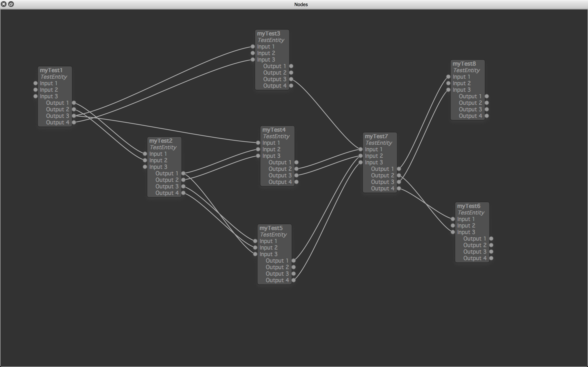This screenshot has width=588, height=367.
Task: Click myTest6 Input 2 port knob
Action: click(x=453, y=226)
